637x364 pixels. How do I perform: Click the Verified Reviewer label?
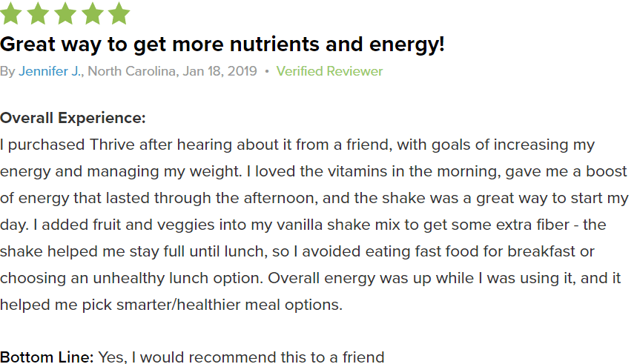tap(329, 71)
